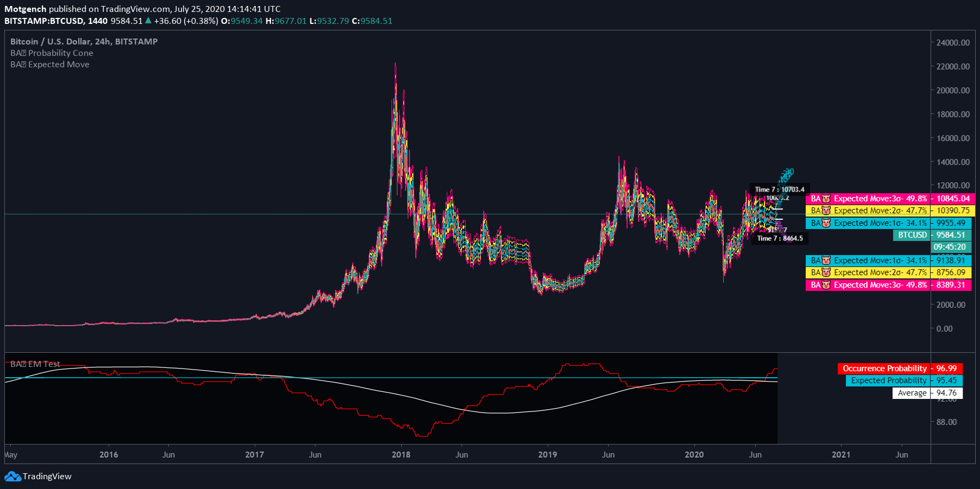Click the TradingView cloud logo icon
The width and height of the screenshot is (980, 489).
(12, 477)
